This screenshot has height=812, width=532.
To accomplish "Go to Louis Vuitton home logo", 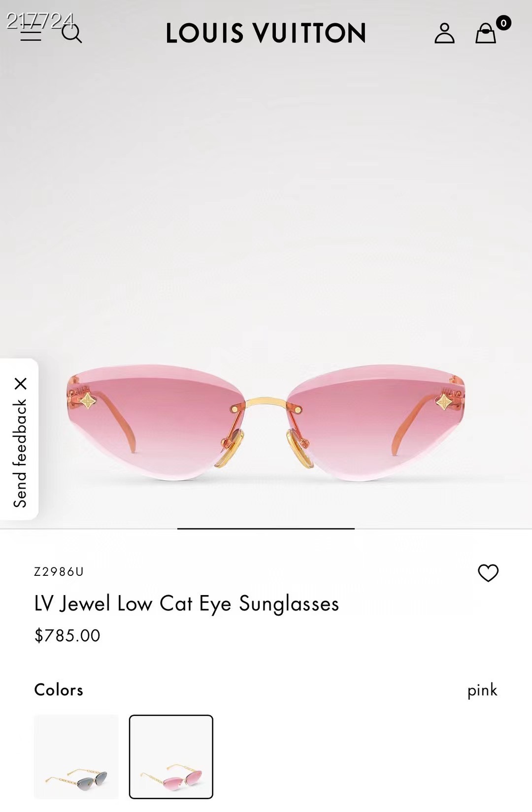I will (266, 33).
